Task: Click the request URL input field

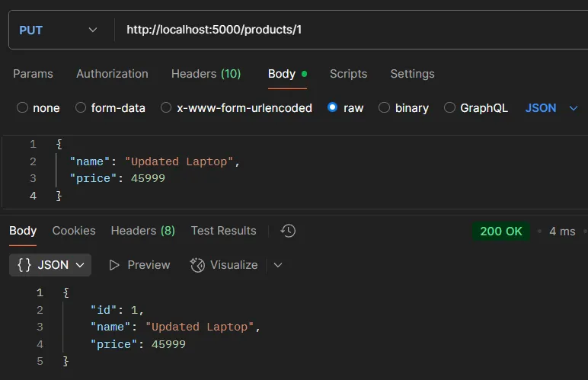Action: click(353, 30)
